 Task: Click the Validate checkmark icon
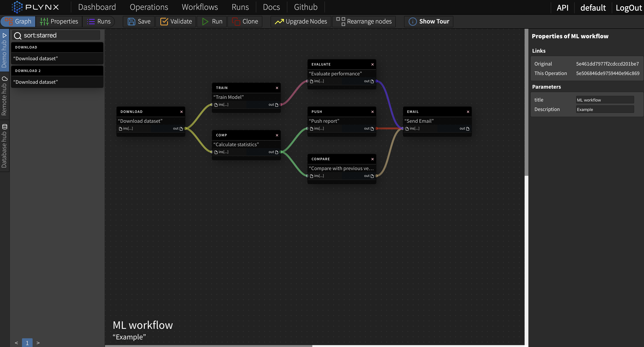[x=164, y=21]
